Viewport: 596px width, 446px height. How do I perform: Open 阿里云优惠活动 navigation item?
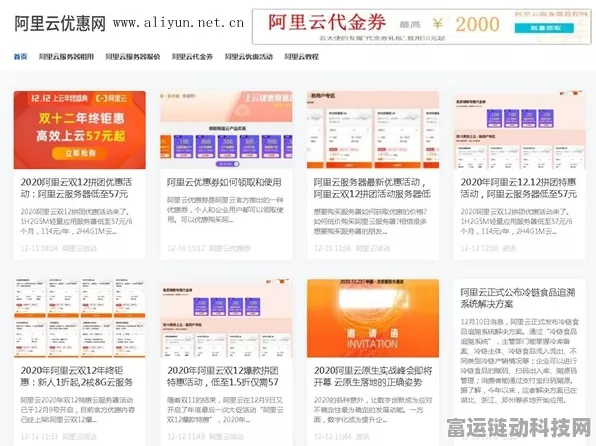[x=249, y=57]
